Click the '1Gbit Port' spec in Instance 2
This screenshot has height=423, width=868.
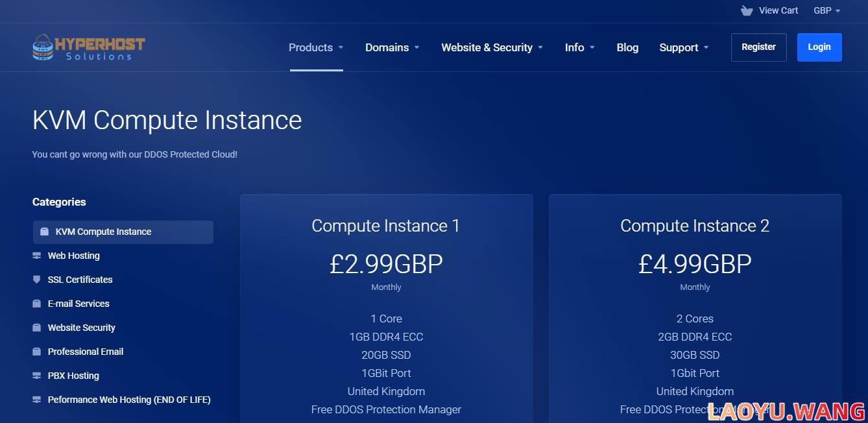[695, 373]
